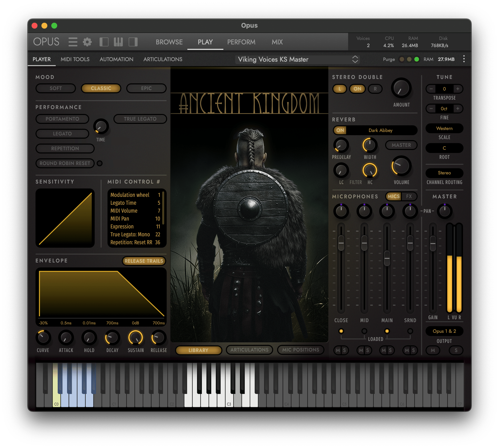Click the middle Purge indicator dot
Screen dimensions: 499x448
pyautogui.click(x=409, y=59)
